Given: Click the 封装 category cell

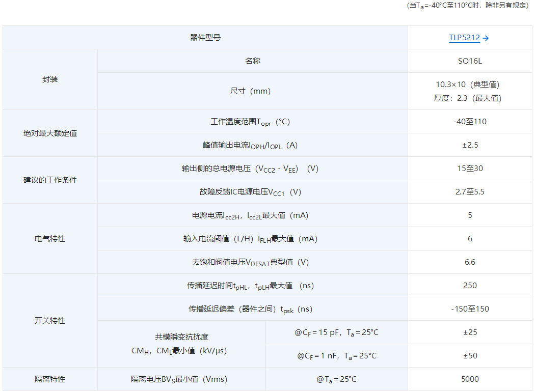Looking at the screenshot, I should [x=50, y=80].
